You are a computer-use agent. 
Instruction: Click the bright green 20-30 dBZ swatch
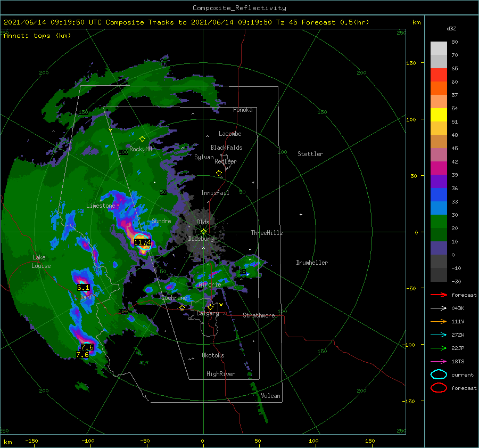point(439,222)
